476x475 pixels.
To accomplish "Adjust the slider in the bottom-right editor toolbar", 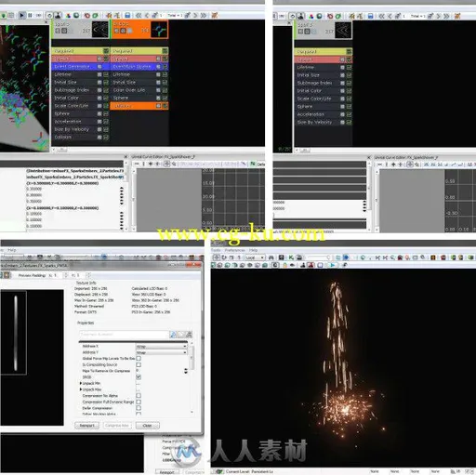I will (x=318, y=257).
